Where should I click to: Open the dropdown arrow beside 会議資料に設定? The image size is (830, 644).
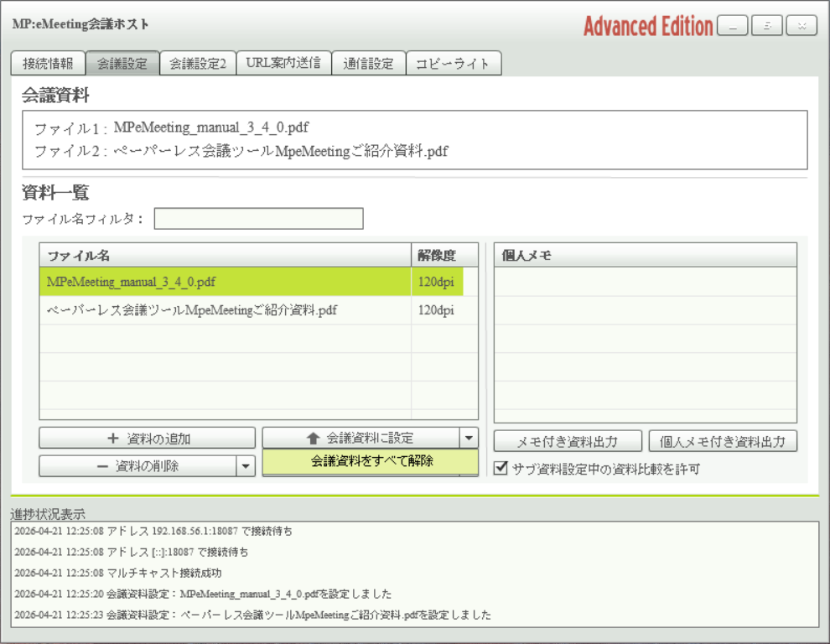(469, 438)
